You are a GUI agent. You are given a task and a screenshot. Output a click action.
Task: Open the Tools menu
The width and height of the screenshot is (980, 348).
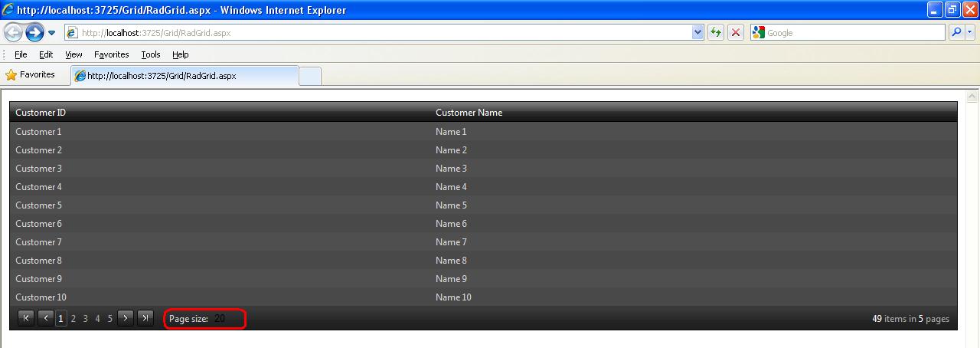(151, 54)
